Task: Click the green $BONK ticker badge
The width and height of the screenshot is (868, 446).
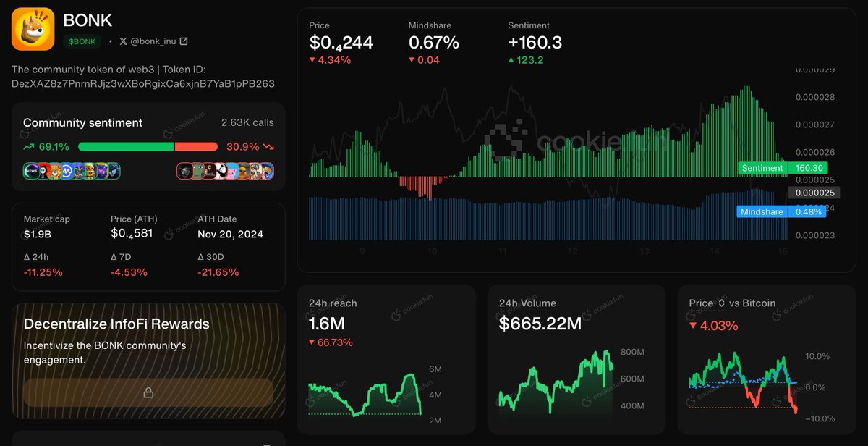Action: pos(82,41)
